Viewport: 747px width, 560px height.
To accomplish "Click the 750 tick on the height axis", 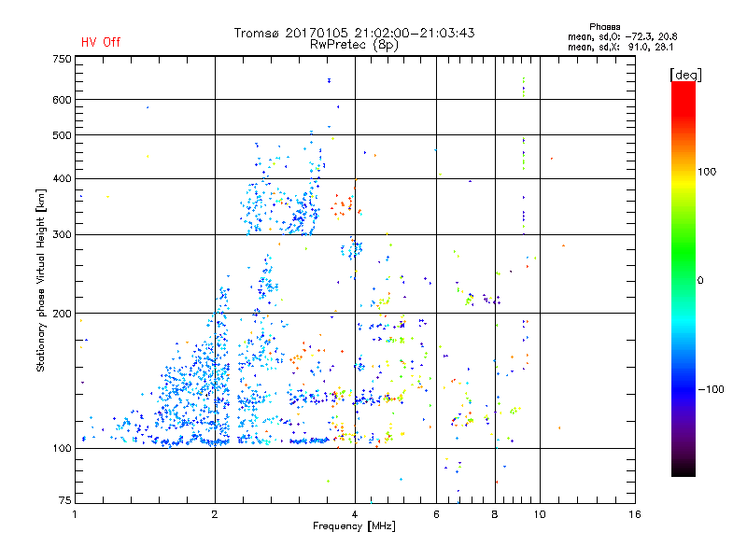I will 62,59.
